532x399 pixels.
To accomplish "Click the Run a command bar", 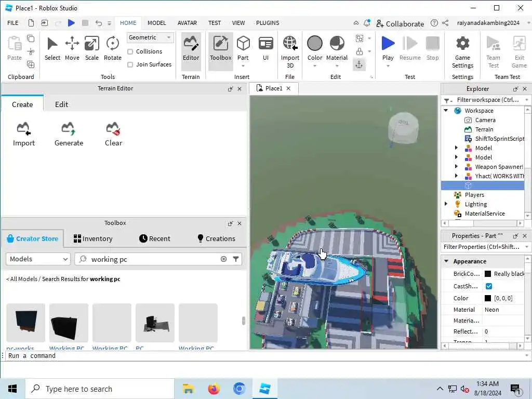I will [x=264, y=355].
